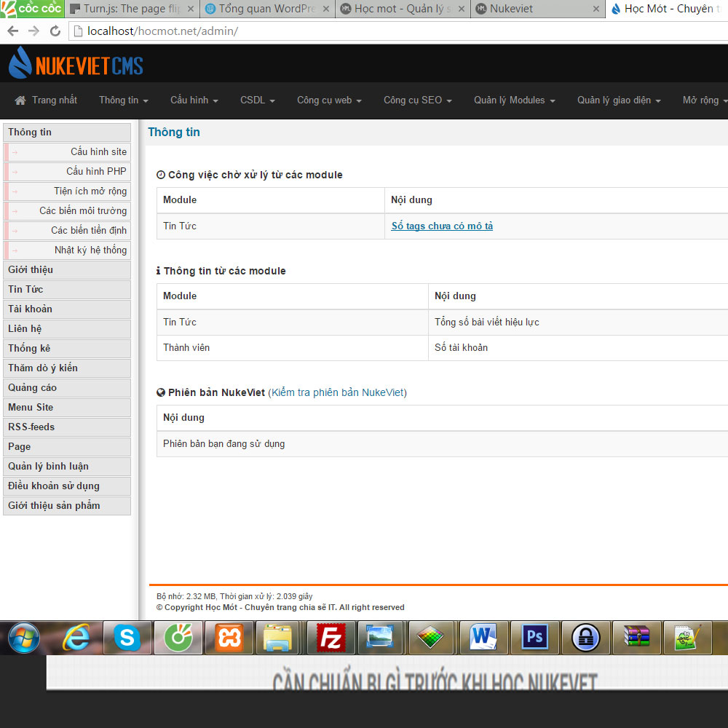Expand Quản lý giao diện dropdown
The image size is (728, 728).
[619, 100]
